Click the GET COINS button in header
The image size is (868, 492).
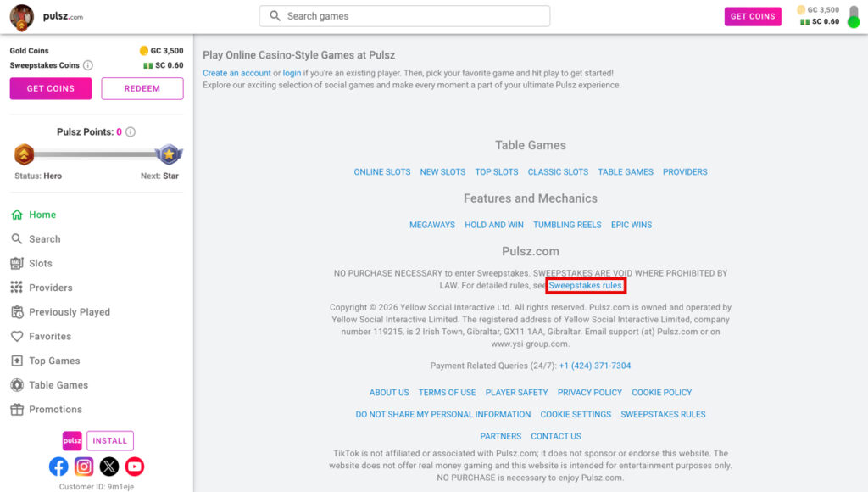tap(753, 16)
